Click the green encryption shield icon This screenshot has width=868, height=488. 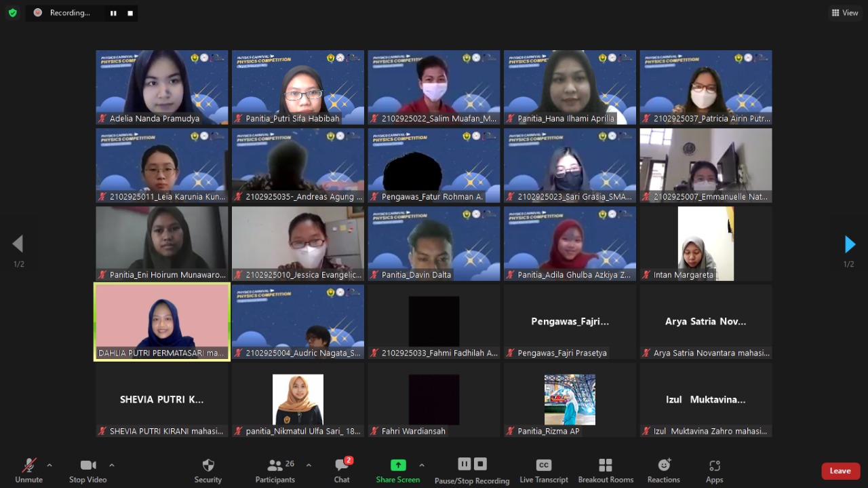(12, 13)
